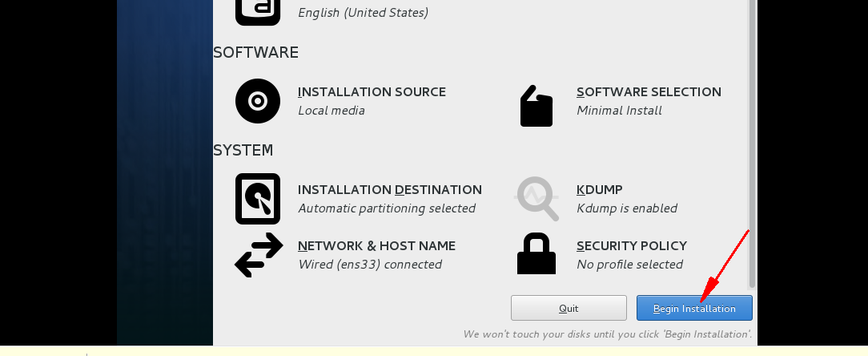Open the language support keyboard icon
Image resolution: width=868 pixels, height=356 pixels.
(x=258, y=12)
